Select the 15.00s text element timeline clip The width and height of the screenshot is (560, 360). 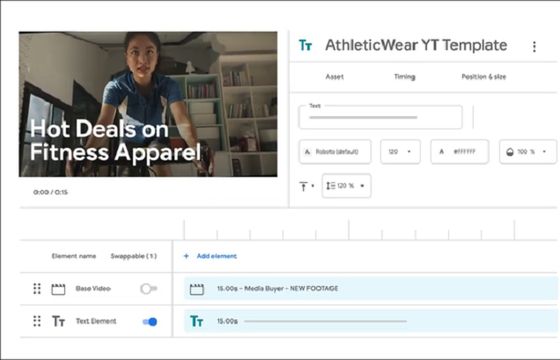(370, 321)
